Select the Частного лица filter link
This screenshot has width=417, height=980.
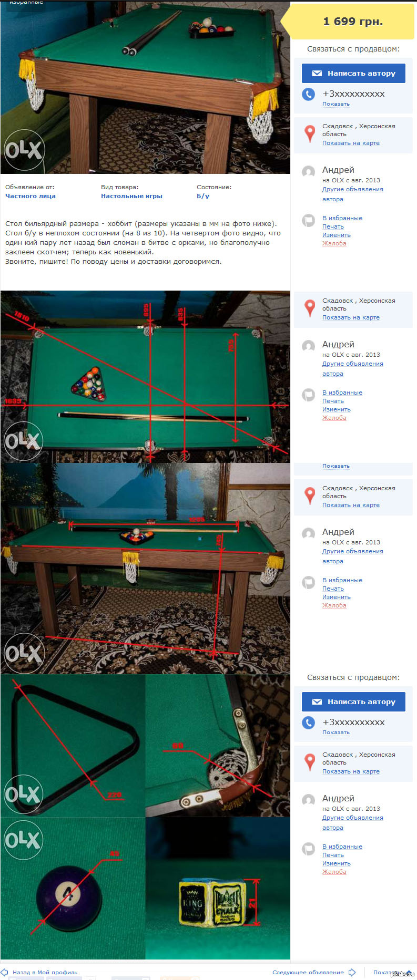click(x=30, y=196)
